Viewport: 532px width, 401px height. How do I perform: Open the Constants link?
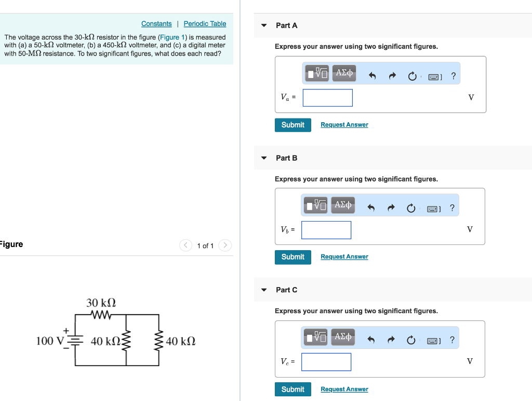pyautogui.click(x=156, y=23)
